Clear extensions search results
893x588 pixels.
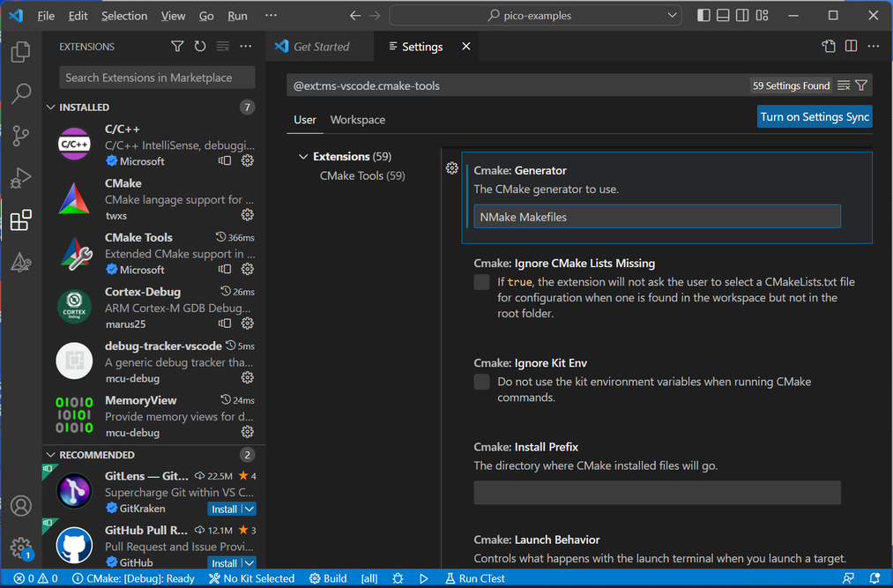(223, 47)
